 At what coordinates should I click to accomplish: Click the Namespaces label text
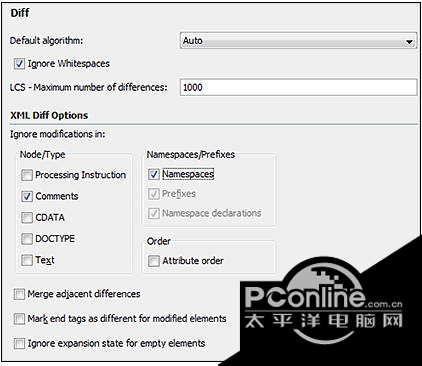(x=188, y=174)
